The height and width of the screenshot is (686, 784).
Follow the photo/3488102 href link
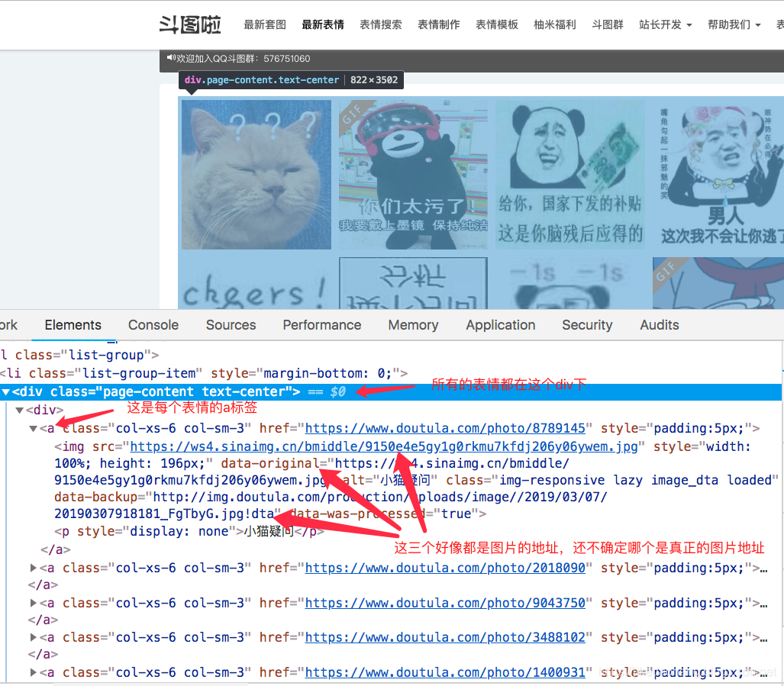click(445, 637)
